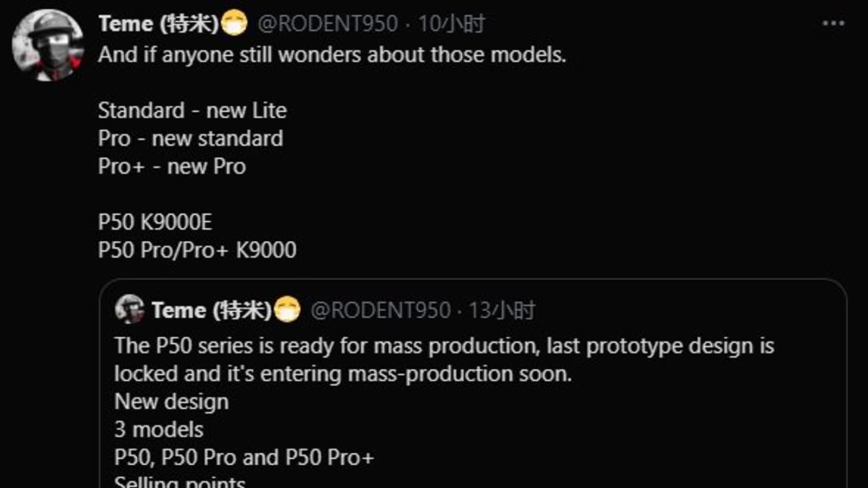Click the "Standard - new Lite" line
Viewport: 868px width, 488px height.
[193, 111]
